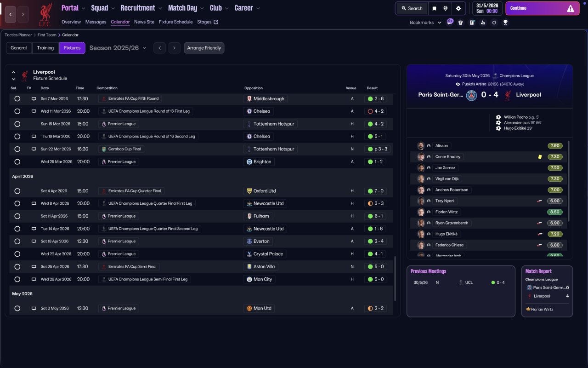588x368 pixels.
Task: Click the First Team breadcrumb link
Action: tap(47, 35)
